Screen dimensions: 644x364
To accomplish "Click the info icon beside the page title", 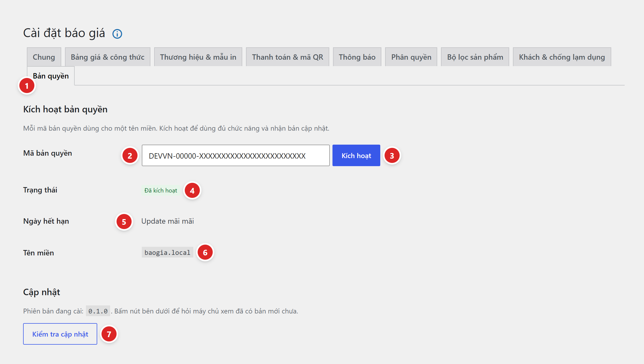I will 117,34.
